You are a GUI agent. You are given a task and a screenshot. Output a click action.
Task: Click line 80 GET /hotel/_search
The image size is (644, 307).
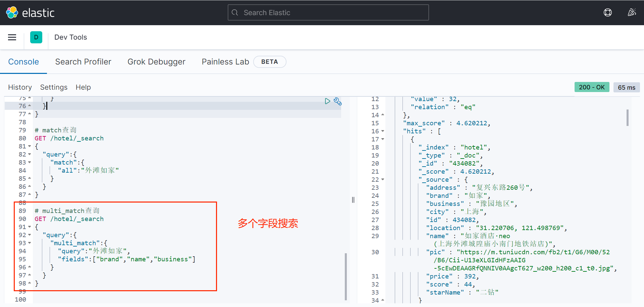[x=69, y=138]
